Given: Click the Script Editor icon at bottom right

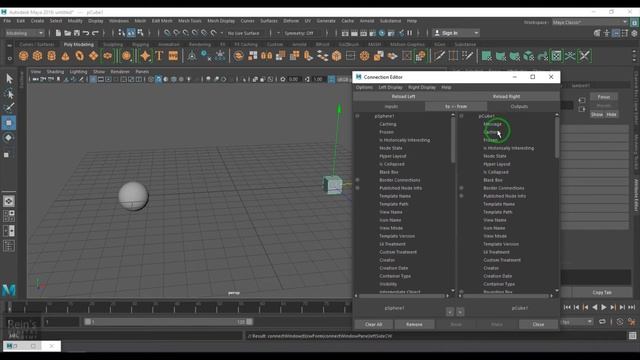Looking at the screenshot, I should [x=633, y=336].
